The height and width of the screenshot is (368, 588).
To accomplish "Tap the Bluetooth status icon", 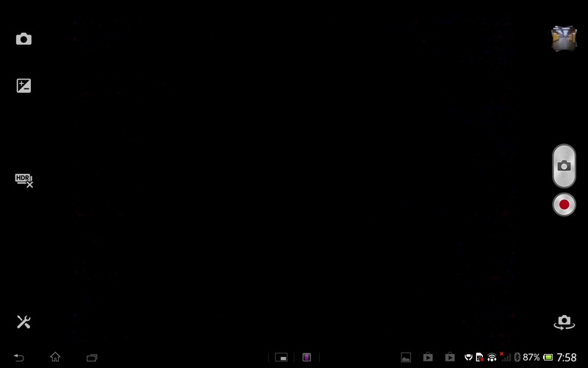I will tap(517, 357).
